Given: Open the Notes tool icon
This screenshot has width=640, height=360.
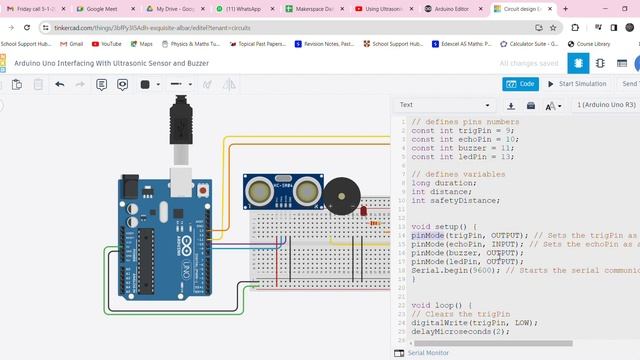Looking at the screenshot, I should pos(101,84).
